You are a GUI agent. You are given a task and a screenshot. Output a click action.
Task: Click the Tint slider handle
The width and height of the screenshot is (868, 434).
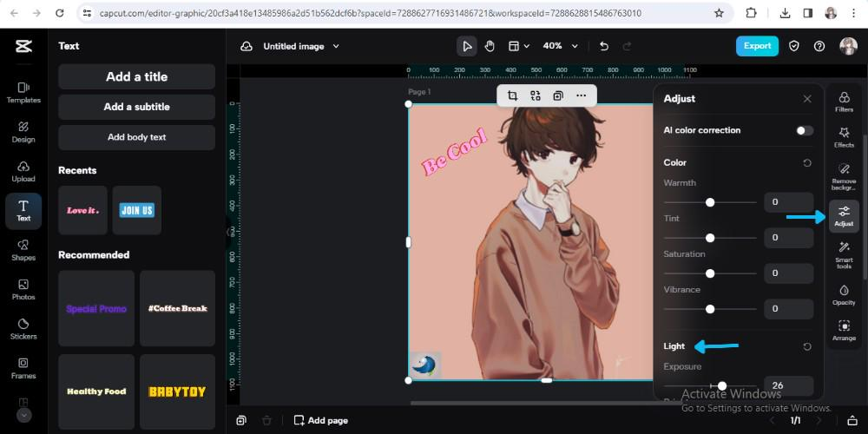click(x=710, y=238)
